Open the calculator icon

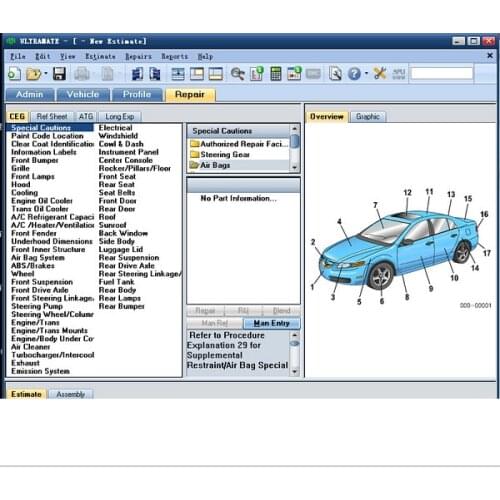coord(276,74)
